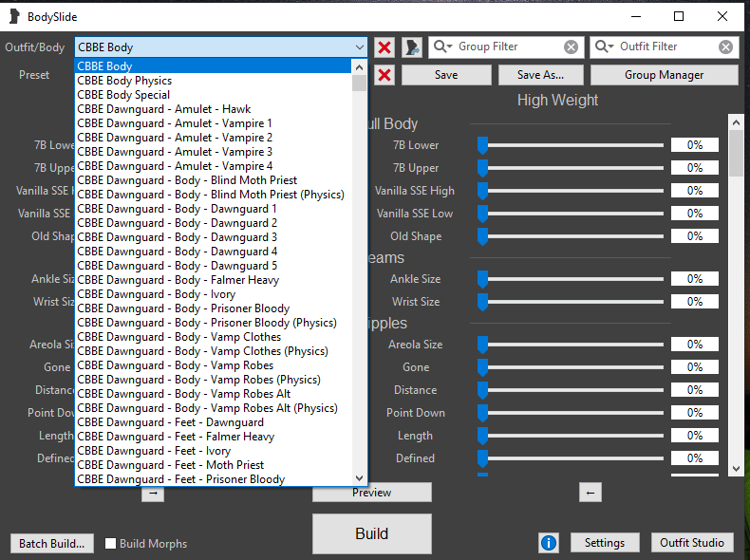Click the high weight Point Down slider

coord(571,413)
